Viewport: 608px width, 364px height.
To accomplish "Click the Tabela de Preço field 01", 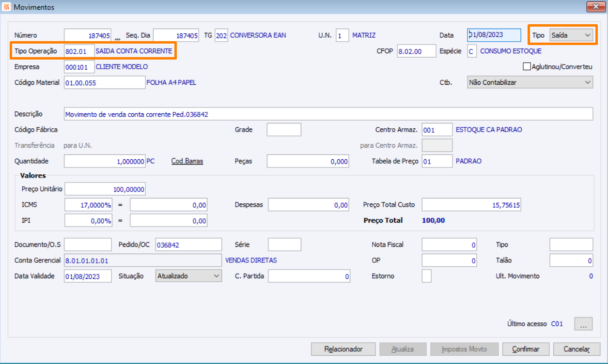I will (437, 161).
